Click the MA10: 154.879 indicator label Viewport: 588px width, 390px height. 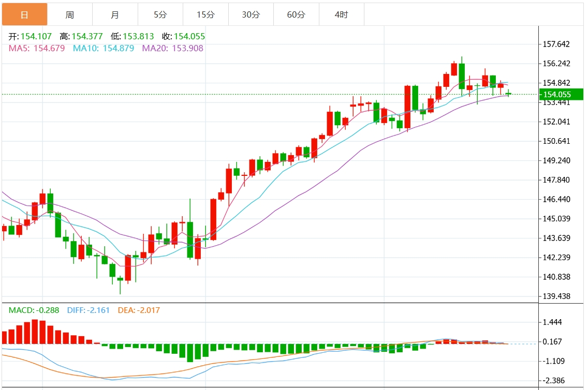104,48
